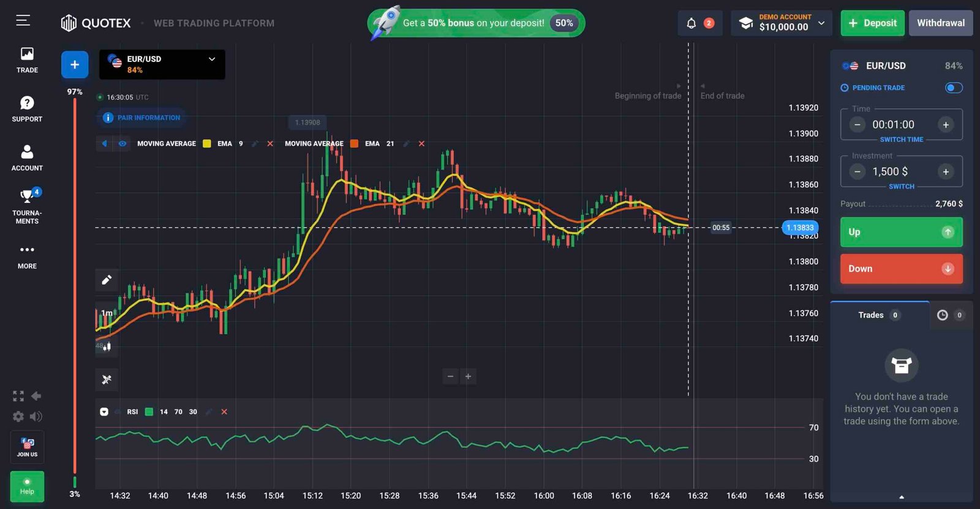Add a new asset with the blue plus button

tap(75, 64)
